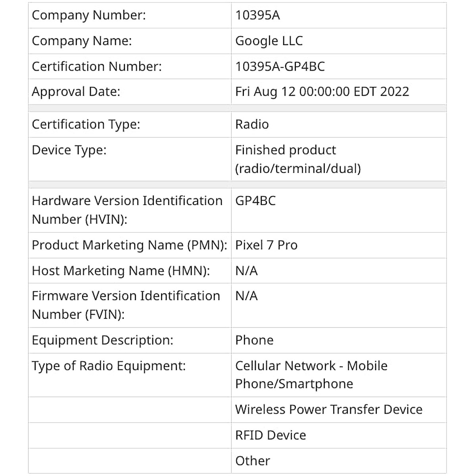Select the Pixel 7 Pro product name
This screenshot has width=476, height=476.
pyautogui.click(x=266, y=245)
